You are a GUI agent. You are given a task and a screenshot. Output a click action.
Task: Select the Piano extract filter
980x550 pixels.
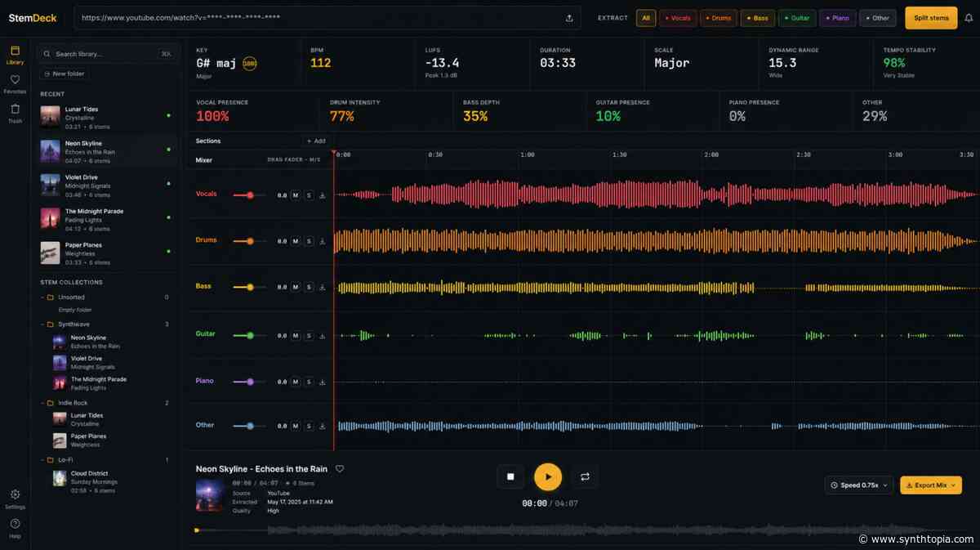[838, 18]
